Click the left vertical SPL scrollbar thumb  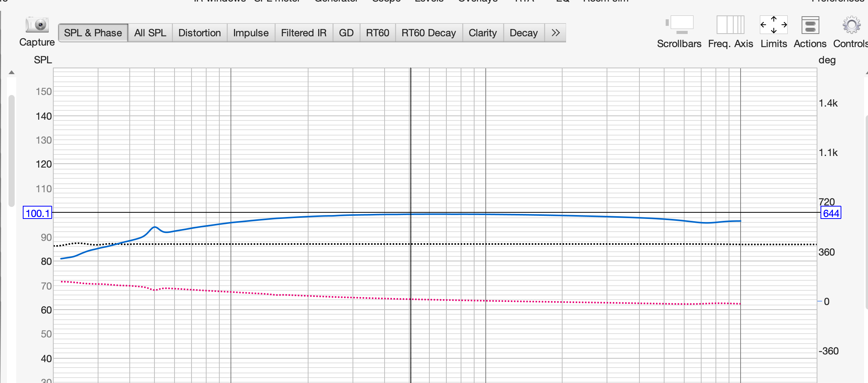[x=12, y=151]
